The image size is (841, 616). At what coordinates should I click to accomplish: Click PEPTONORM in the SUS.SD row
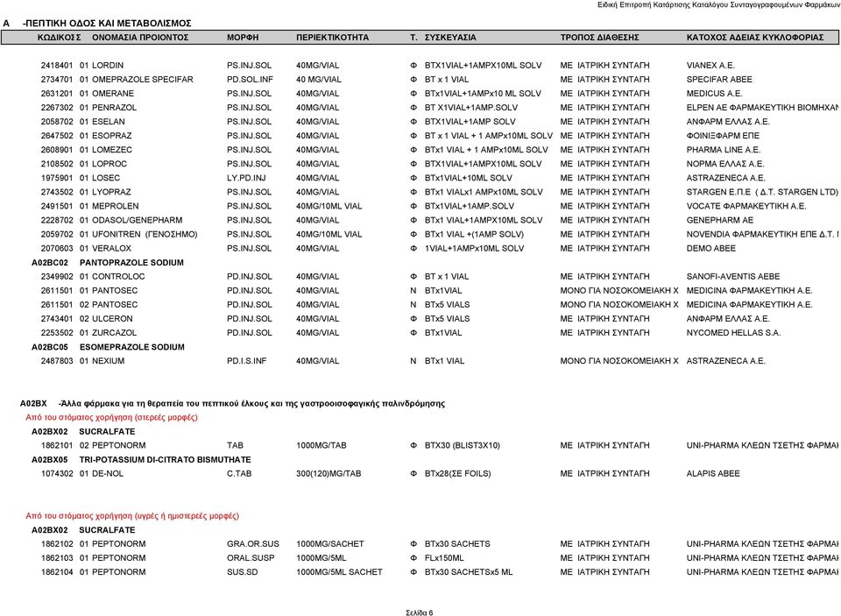pyautogui.click(x=118, y=572)
